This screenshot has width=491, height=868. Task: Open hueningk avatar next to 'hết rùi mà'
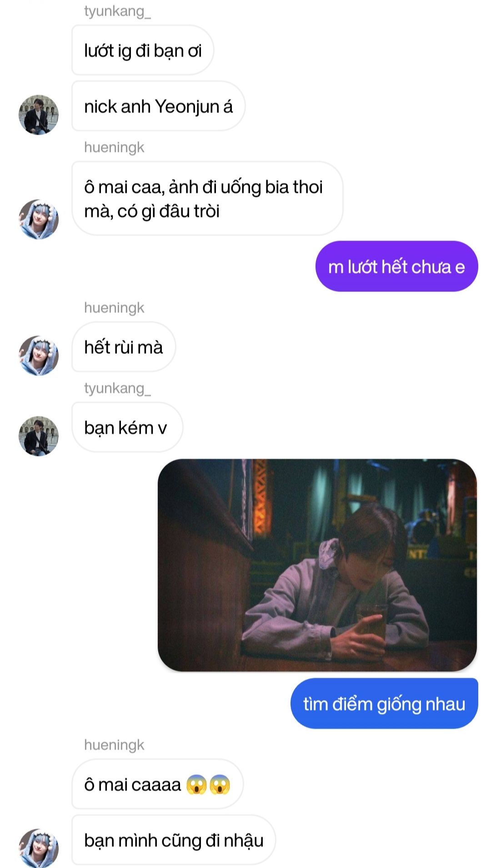click(39, 356)
